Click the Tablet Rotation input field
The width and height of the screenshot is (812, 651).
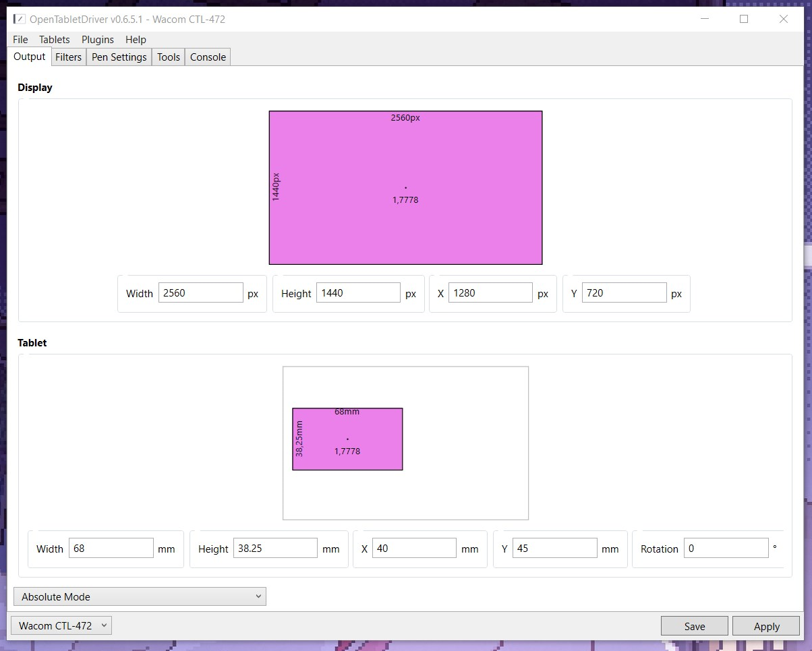726,549
